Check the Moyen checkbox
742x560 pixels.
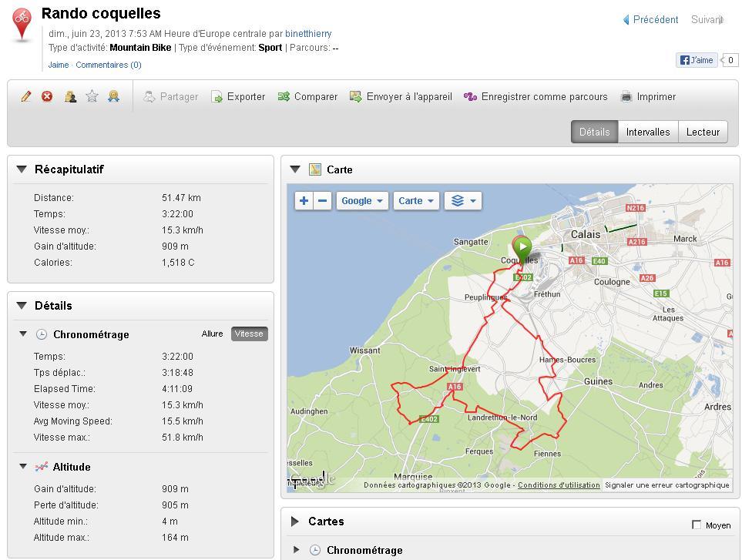click(x=697, y=525)
